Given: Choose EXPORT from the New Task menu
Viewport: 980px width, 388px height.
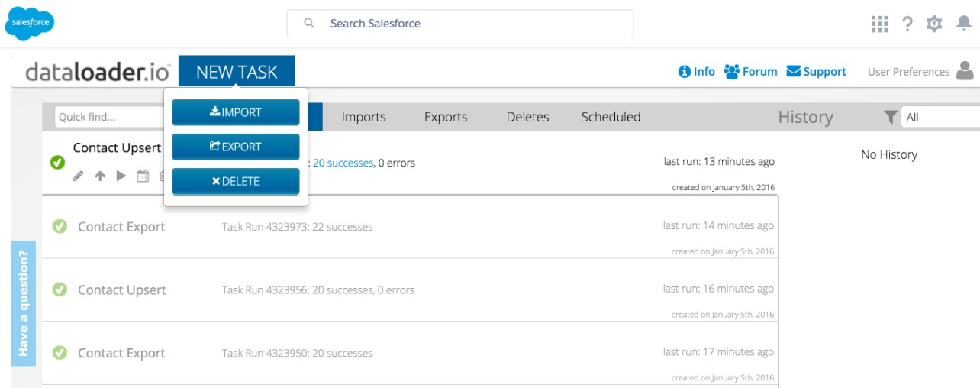Looking at the screenshot, I should [x=236, y=147].
